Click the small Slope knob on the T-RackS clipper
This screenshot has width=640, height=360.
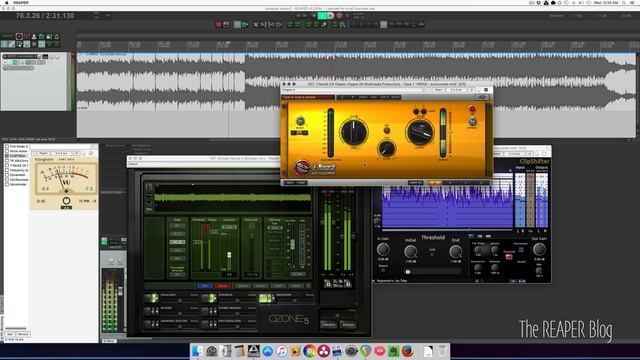pyautogui.click(x=386, y=148)
